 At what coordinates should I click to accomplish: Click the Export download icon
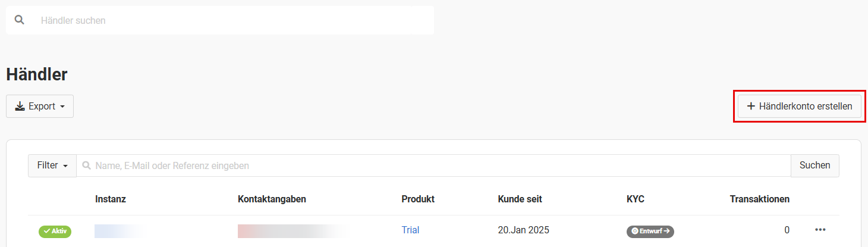tap(20, 107)
